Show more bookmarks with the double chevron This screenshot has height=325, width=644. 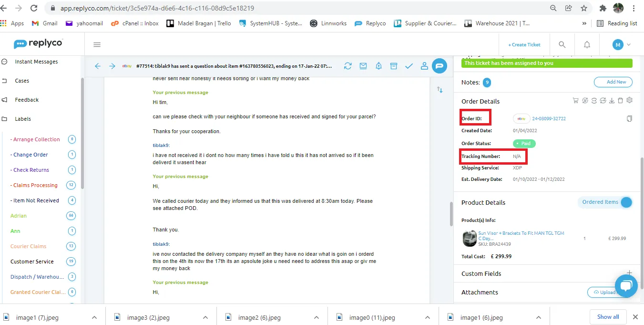[x=584, y=23]
